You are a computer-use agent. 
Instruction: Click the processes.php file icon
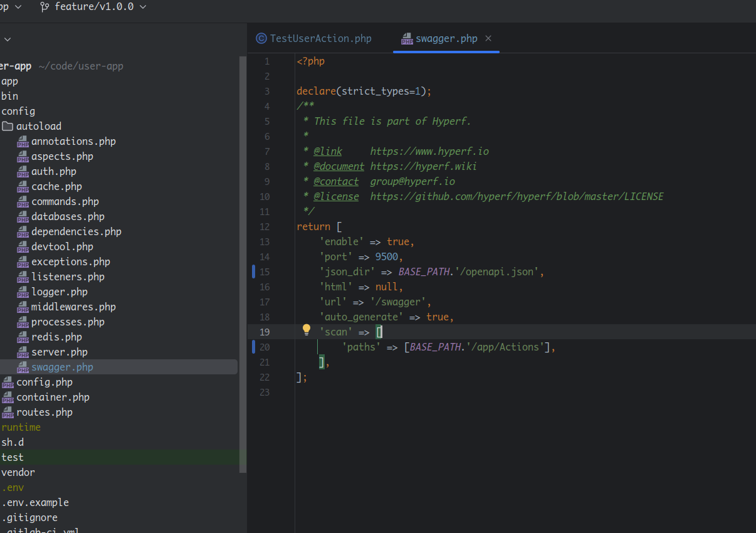tap(23, 322)
